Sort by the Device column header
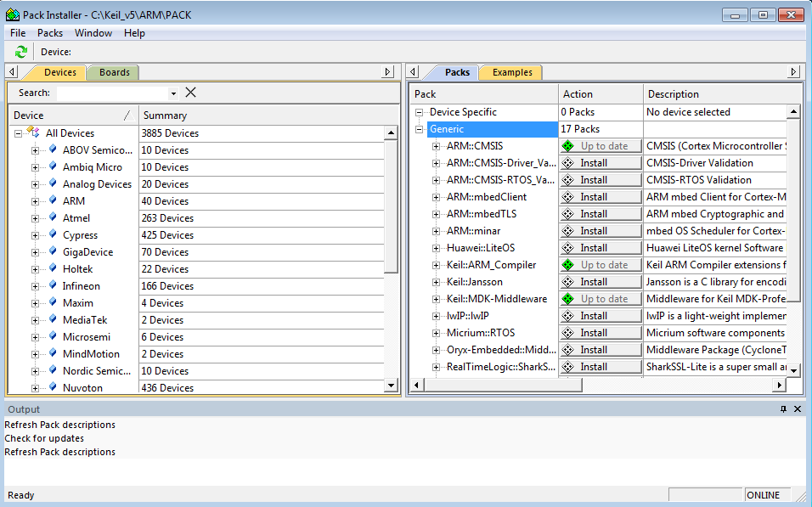The height and width of the screenshot is (507, 812). [74, 115]
